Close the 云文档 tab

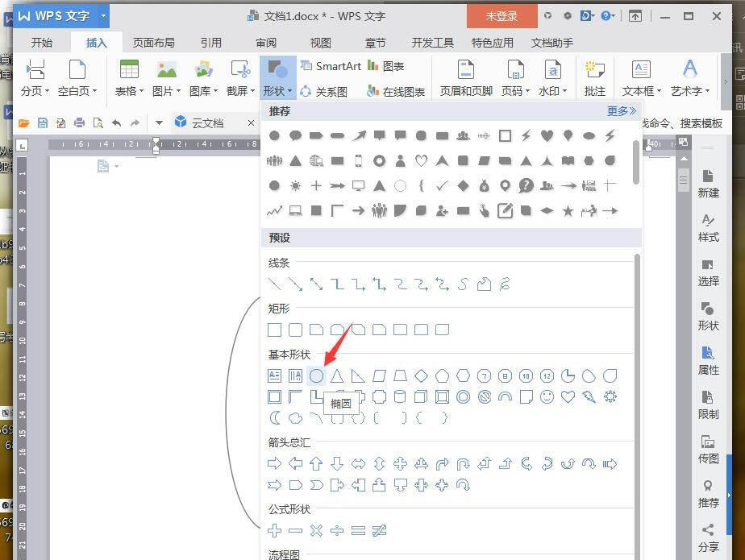pos(252,123)
